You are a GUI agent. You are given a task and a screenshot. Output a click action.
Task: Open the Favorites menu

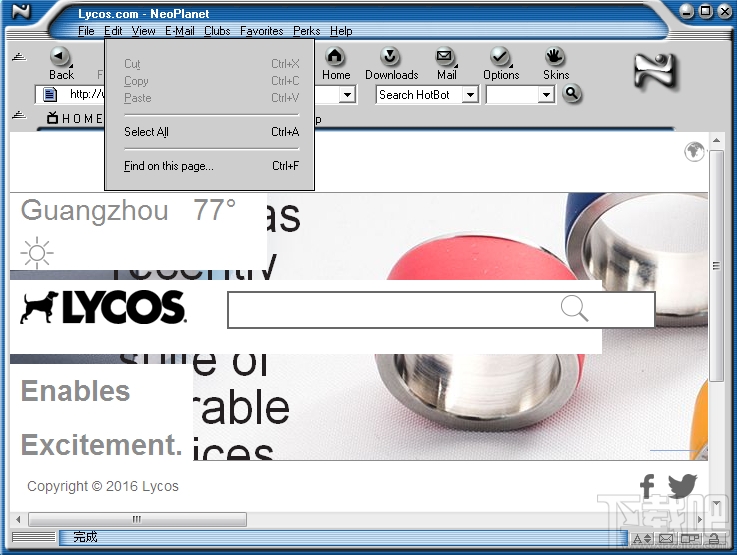[x=262, y=31]
